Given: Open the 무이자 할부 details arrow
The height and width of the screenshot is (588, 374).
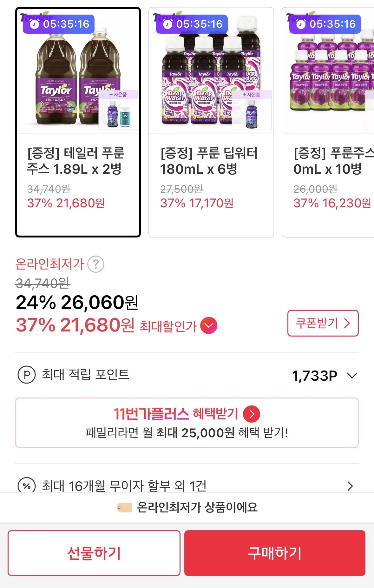Looking at the screenshot, I should coord(350,486).
